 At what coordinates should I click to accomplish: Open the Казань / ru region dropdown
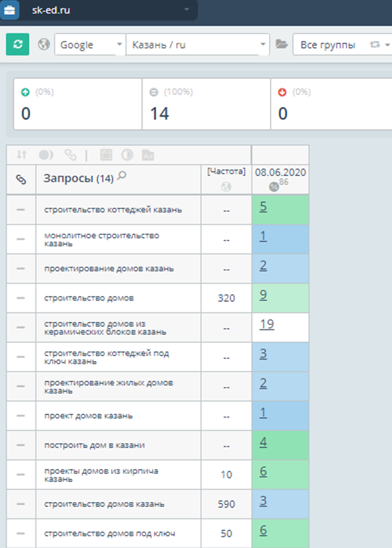[x=197, y=45]
